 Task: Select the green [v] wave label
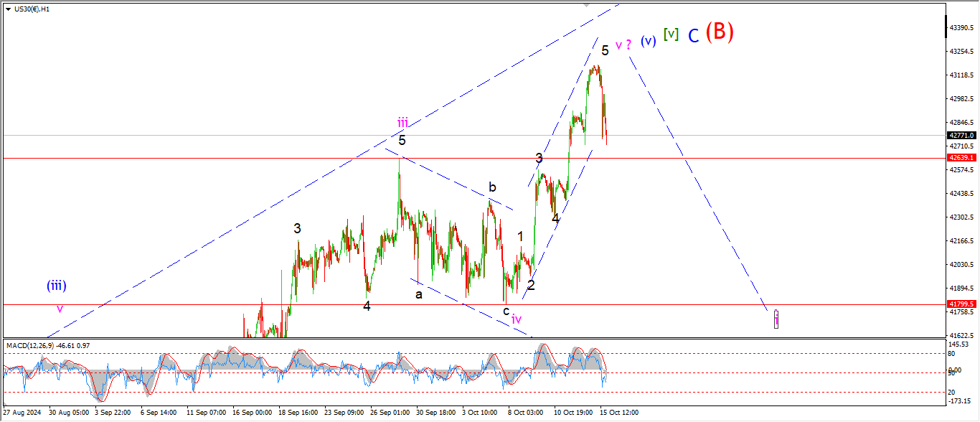pos(671,34)
